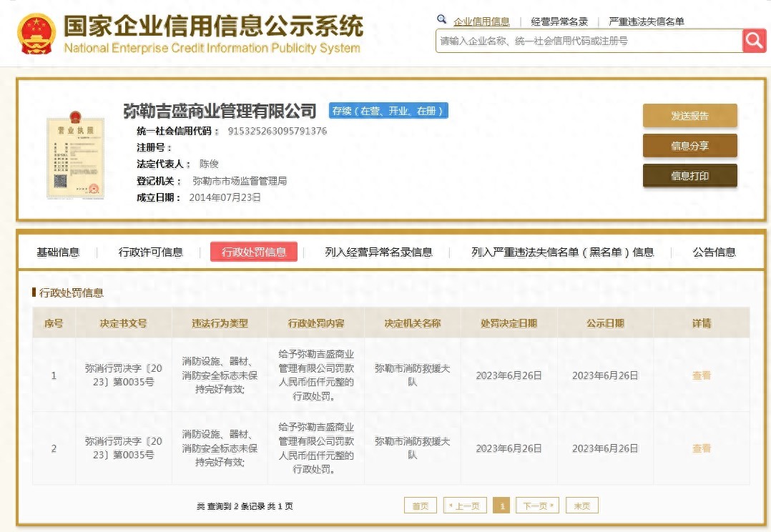Viewport: 771px width, 532px height.
Task: View details (查看) for penalty record 2
Action: tap(701, 448)
